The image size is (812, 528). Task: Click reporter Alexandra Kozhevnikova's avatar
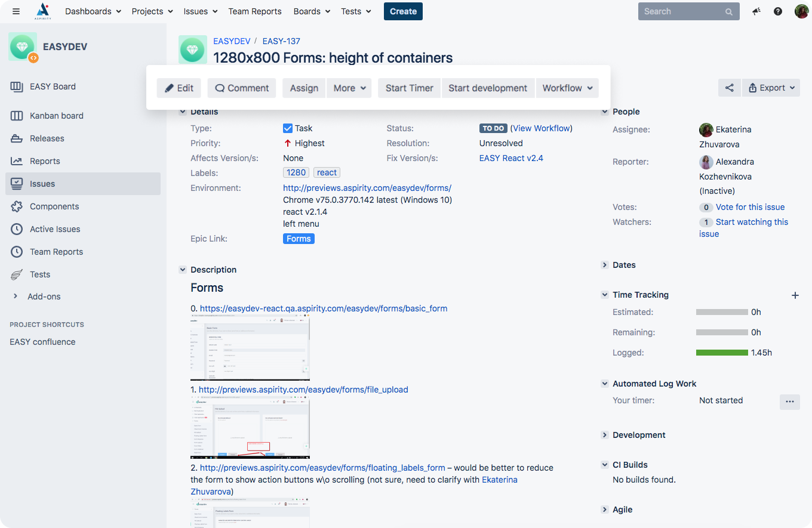click(706, 162)
